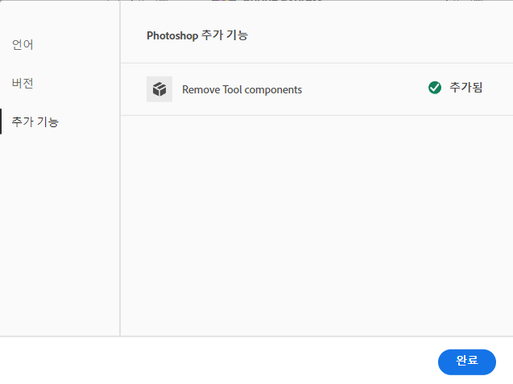
Task: Click the 완료 button
Action: click(467, 362)
